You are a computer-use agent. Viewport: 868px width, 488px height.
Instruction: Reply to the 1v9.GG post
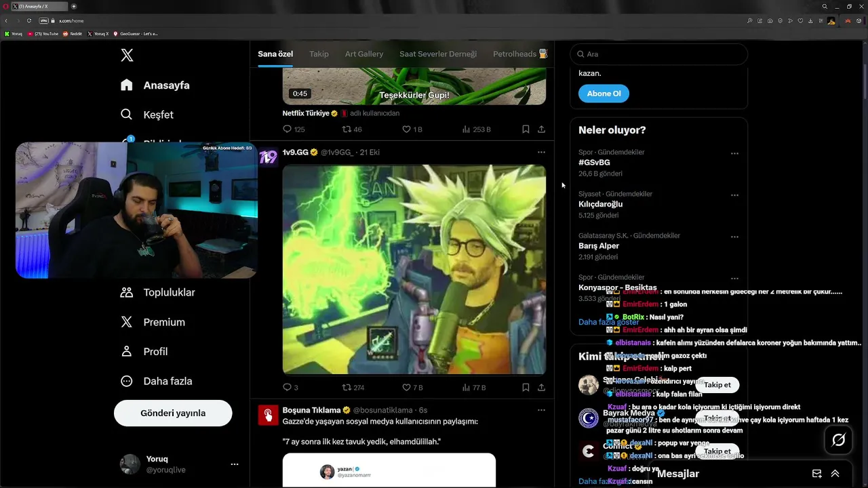pos(287,388)
